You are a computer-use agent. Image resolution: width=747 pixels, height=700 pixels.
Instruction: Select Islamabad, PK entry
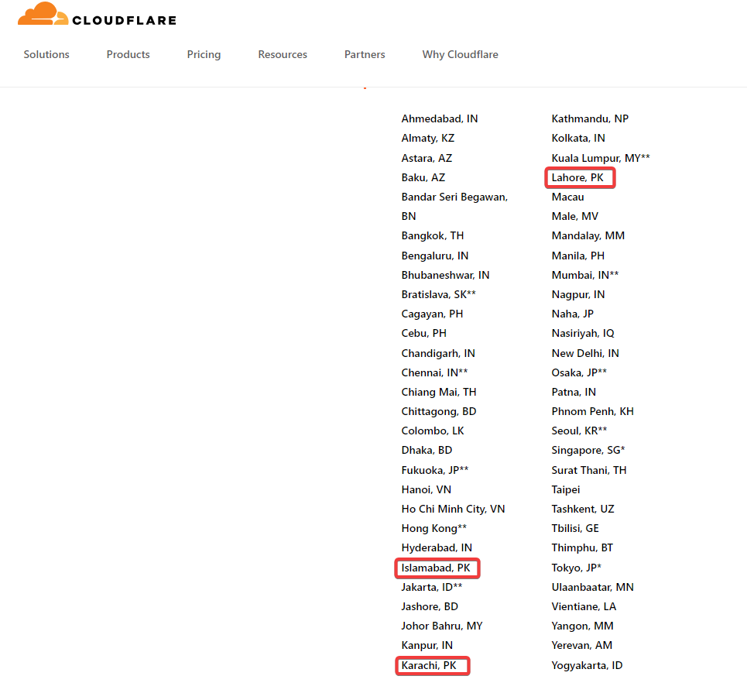coord(436,568)
